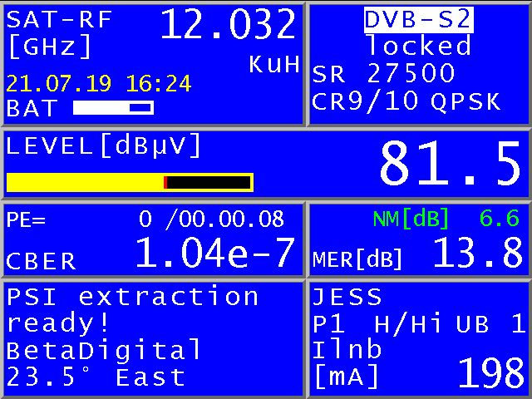This screenshot has width=532, height=399.
Task: Click the 23.5° East orbital position
Action: coord(96,377)
